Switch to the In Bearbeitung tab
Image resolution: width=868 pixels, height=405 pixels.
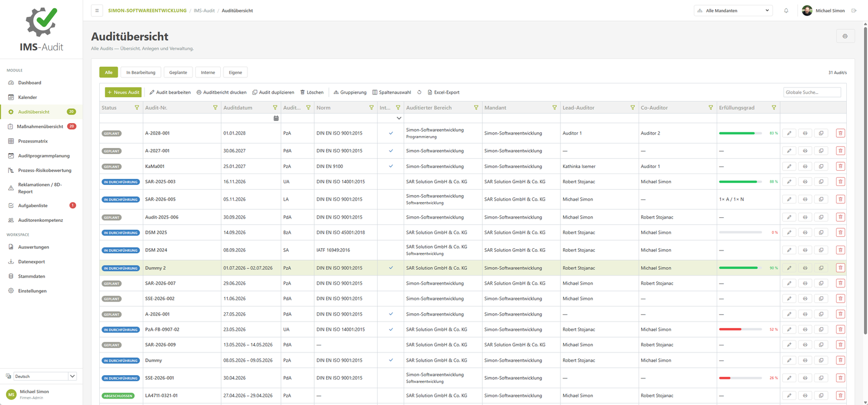[141, 72]
